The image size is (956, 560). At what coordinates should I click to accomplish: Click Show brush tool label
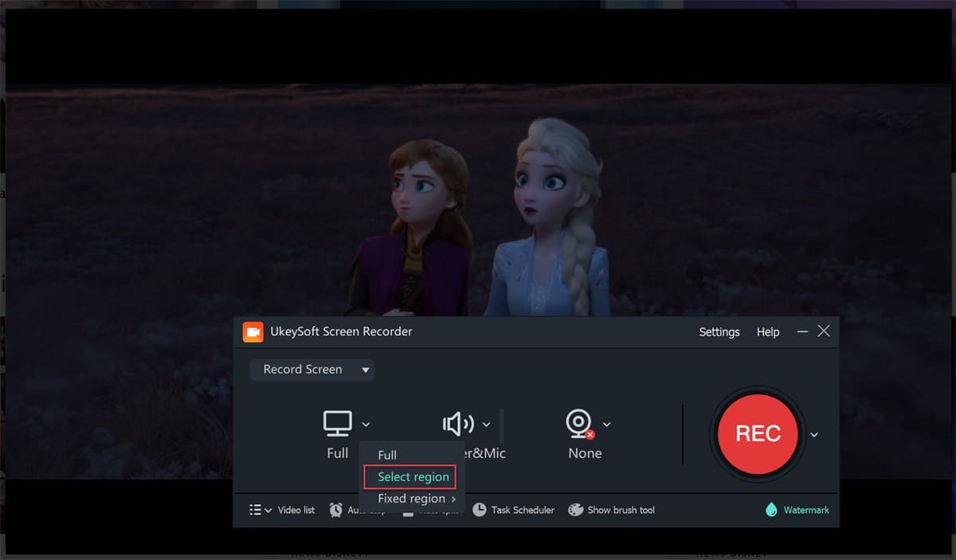621,510
